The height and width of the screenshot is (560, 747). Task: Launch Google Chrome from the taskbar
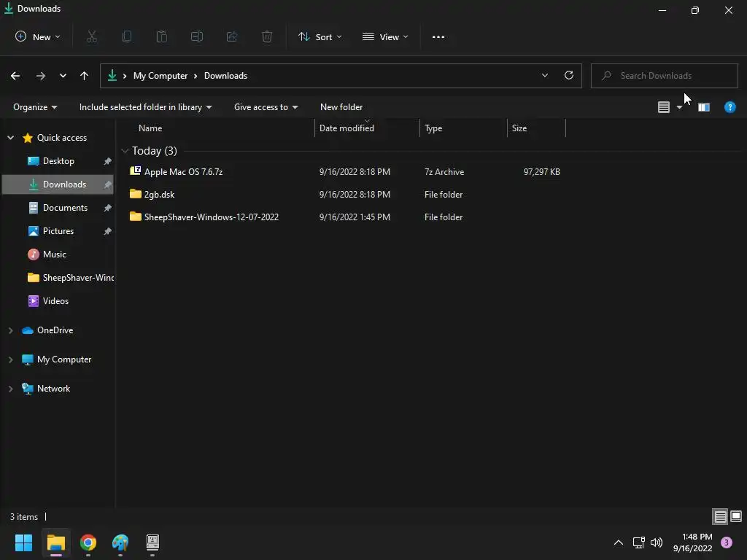[88, 542]
